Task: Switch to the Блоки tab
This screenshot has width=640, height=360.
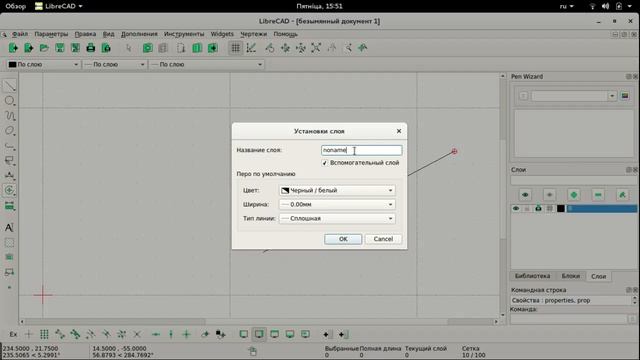Action: click(571, 276)
